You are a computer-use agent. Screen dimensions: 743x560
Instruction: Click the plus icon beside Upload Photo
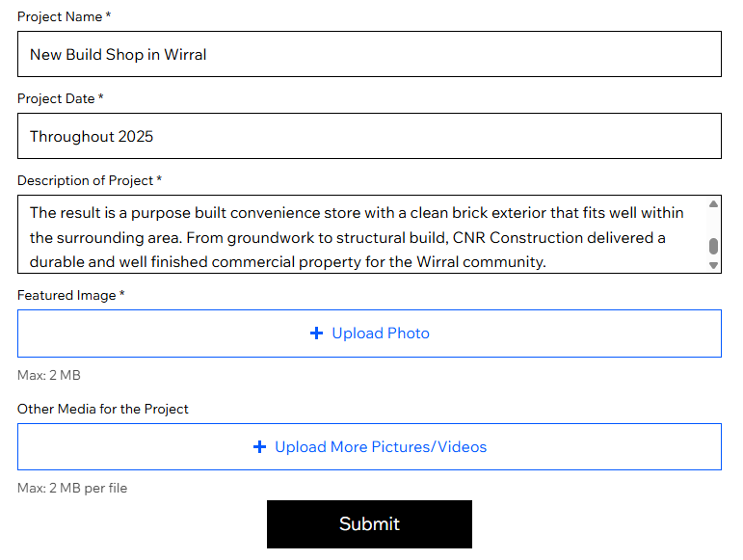pos(316,333)
